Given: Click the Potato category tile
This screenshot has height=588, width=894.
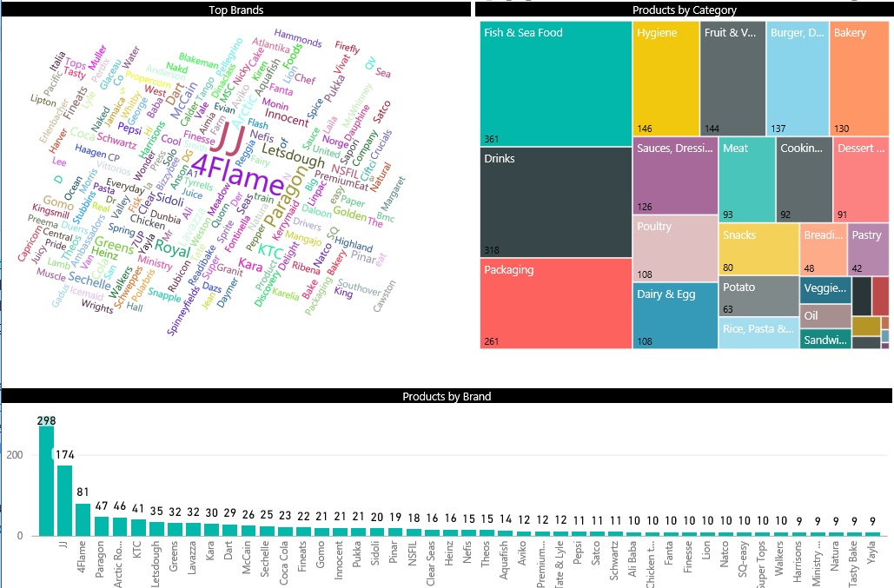Looking at the screenshot, I should coord(758,296).
